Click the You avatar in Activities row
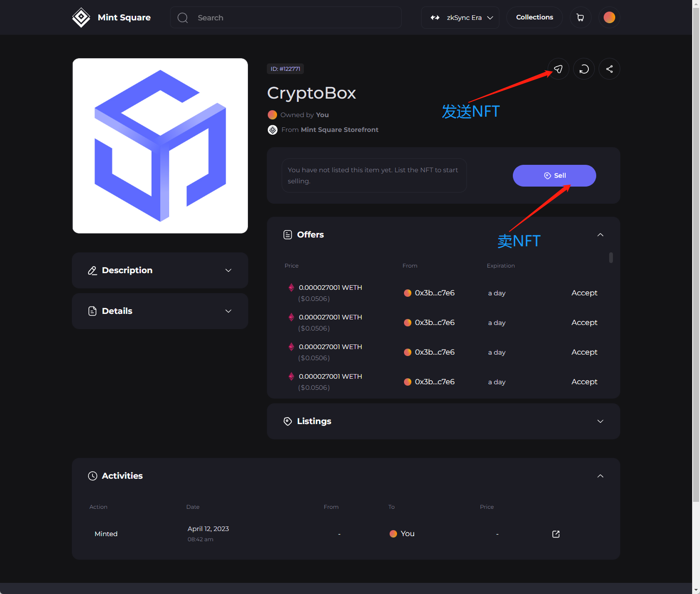 click(393, 534)
